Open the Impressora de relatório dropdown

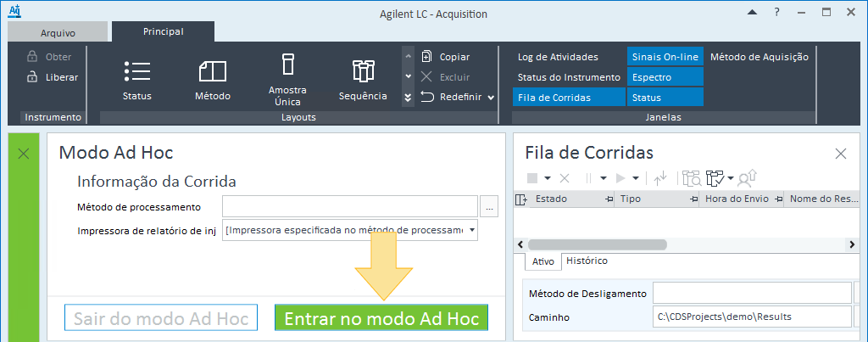coord(471,230)
